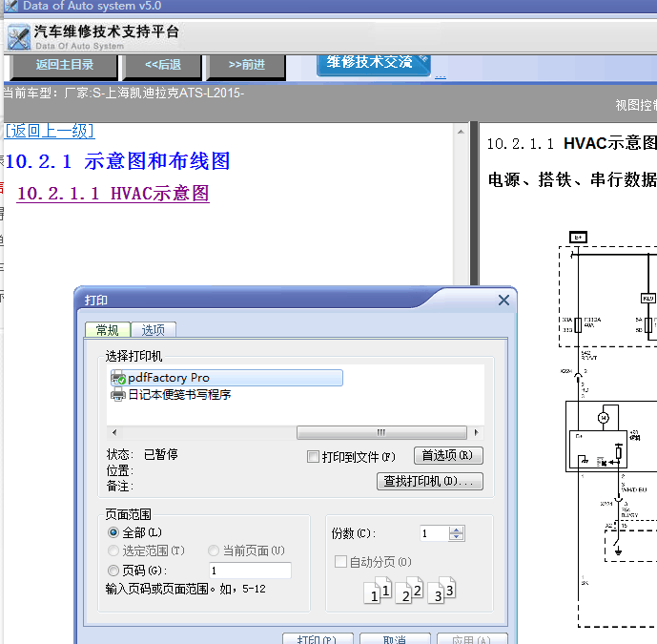Follow the 返回上一级 link
The width and height of the screenshot is (657, 644).
[x=50, y=131]
